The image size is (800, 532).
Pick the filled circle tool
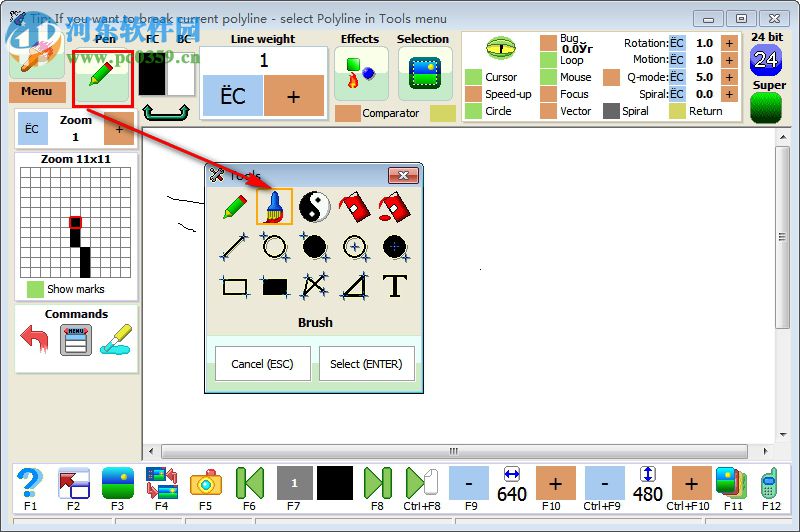pyautogui.click(x=314, y=247)
